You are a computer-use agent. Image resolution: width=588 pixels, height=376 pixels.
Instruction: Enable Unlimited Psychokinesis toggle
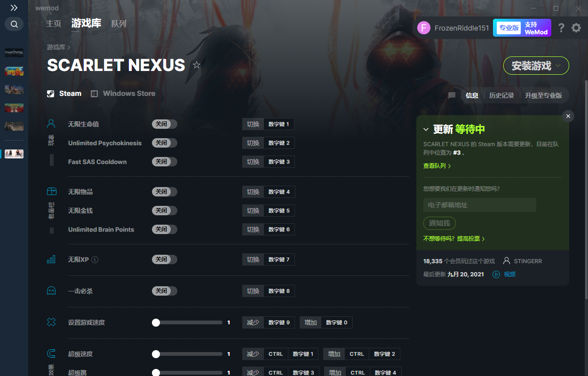[165, 143]
